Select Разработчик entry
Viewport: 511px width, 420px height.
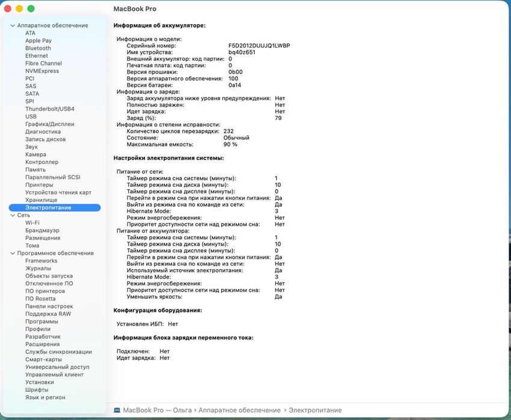[x=43, y=336]
